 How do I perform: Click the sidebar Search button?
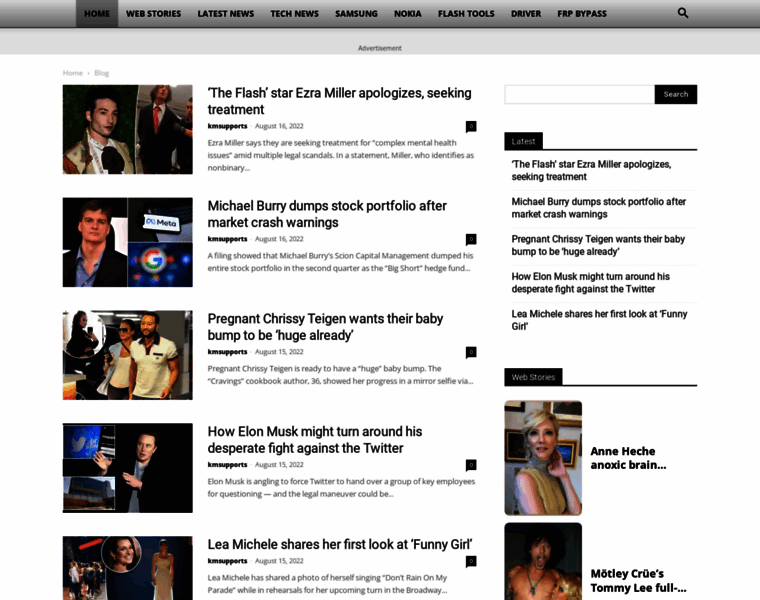[676, 94]
